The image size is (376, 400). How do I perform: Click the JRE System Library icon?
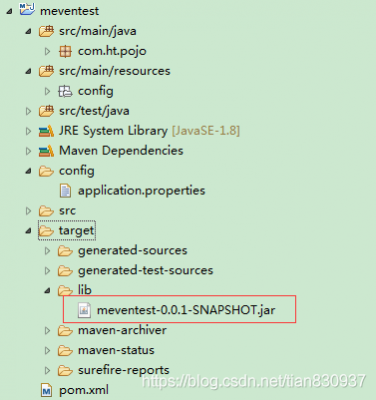(x=46, y=131)
